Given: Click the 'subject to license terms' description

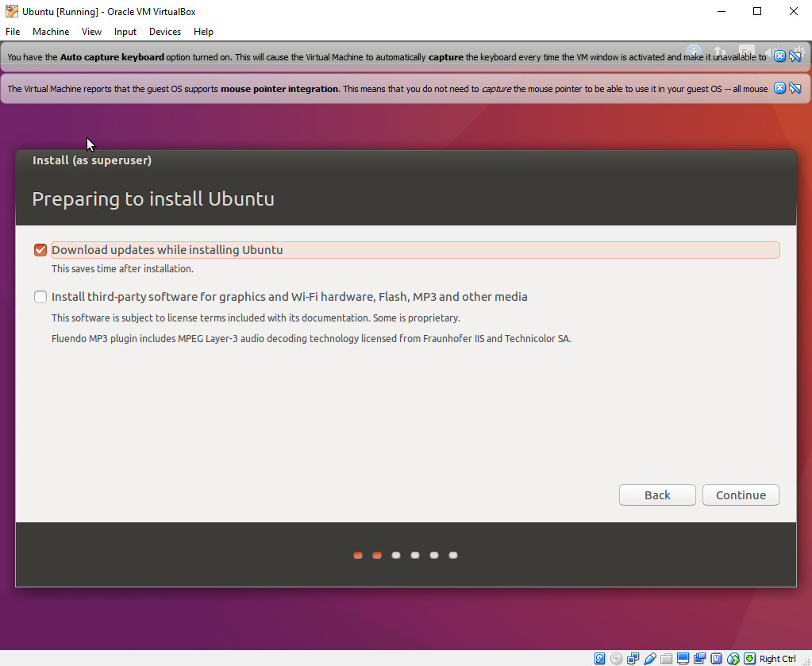Looking at the screenshot, I should [256, 318].
